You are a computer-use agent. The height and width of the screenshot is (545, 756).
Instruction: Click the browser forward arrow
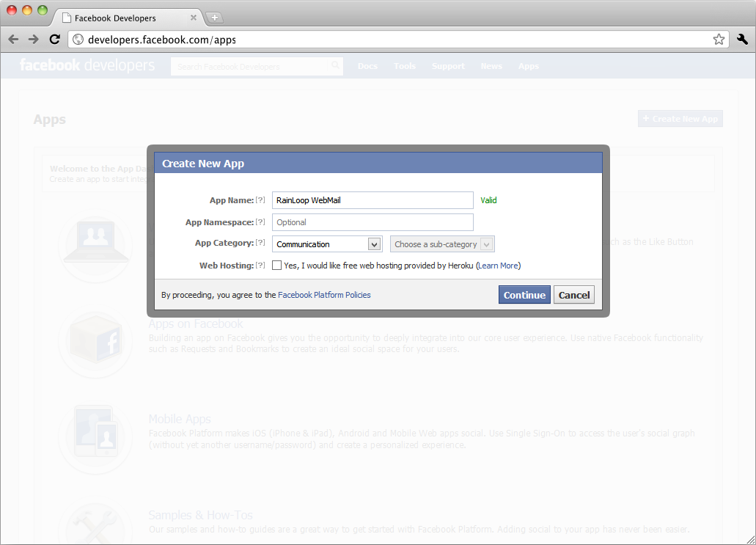pos(33,40)
